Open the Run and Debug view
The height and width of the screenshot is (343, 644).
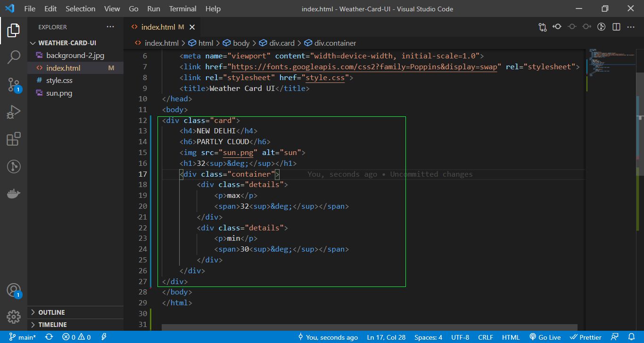click(13, 112)
